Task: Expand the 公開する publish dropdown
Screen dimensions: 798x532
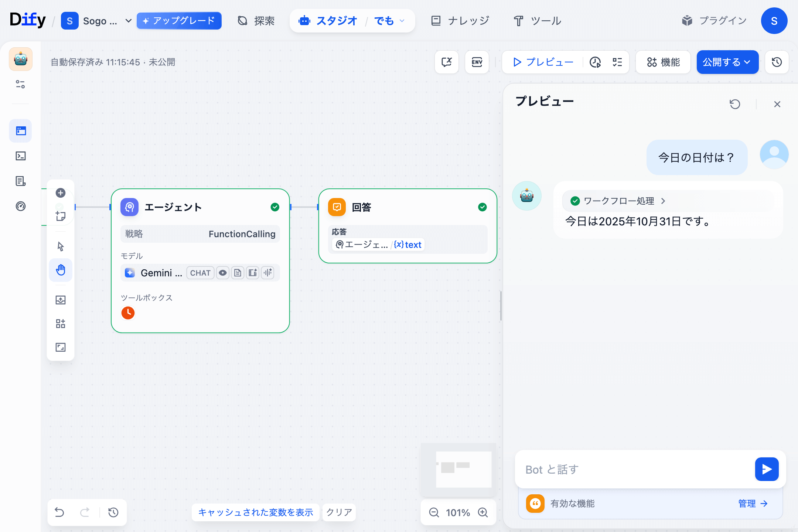Action: [747, 62]
